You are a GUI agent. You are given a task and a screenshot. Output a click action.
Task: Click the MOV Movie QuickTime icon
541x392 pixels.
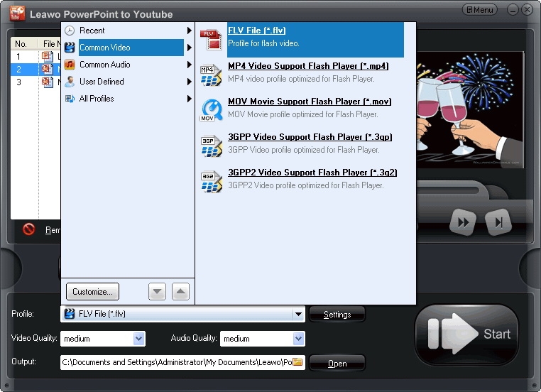[x=211, y=109]
